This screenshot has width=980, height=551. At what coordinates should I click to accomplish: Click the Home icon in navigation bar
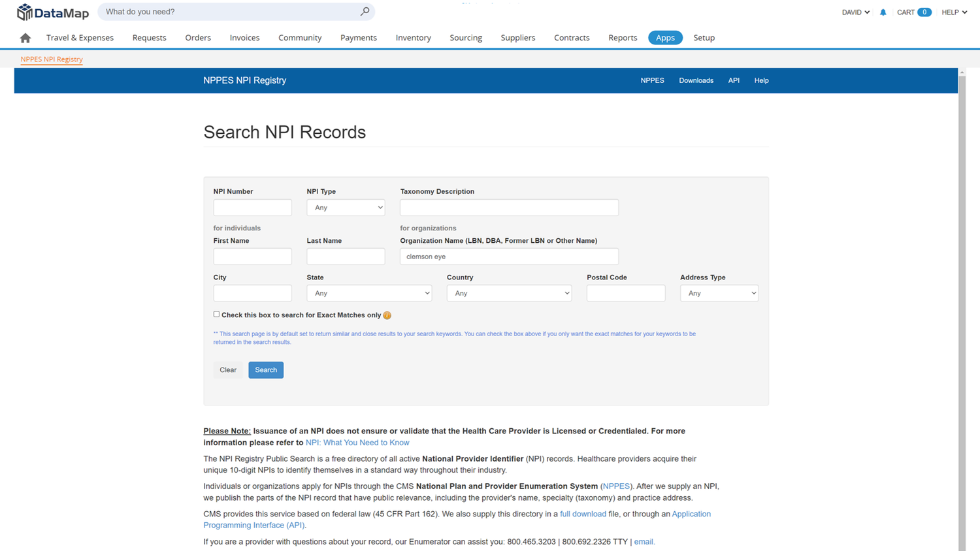(x=24, y=38)
